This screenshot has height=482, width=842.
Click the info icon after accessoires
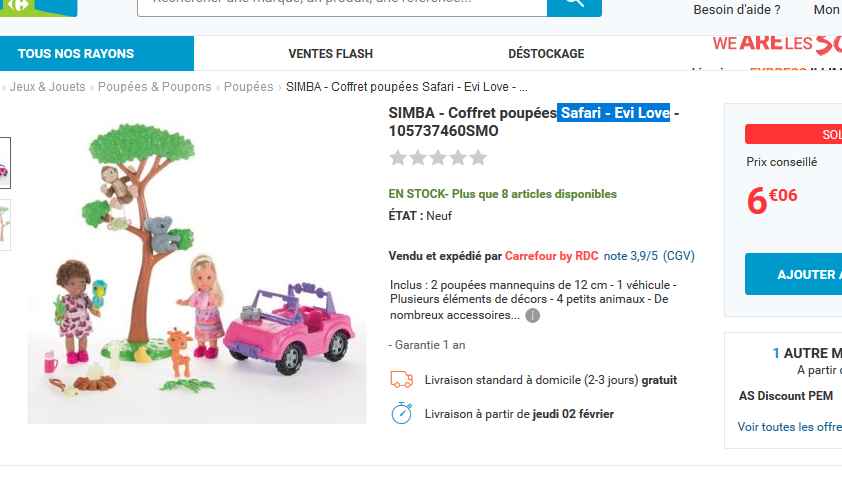tap(532, 316)
